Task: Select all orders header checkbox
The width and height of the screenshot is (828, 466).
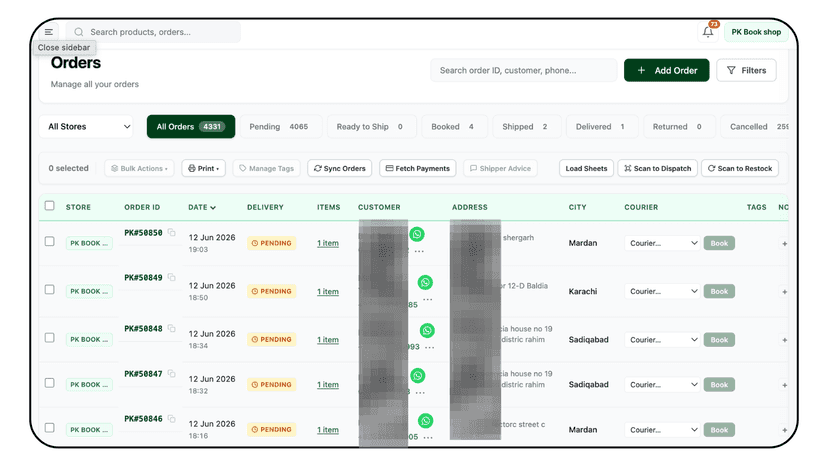Action: [50, 206]
